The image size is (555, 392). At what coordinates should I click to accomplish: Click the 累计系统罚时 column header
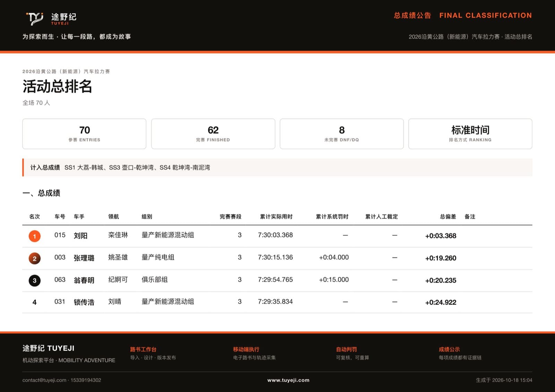point(332,216)
